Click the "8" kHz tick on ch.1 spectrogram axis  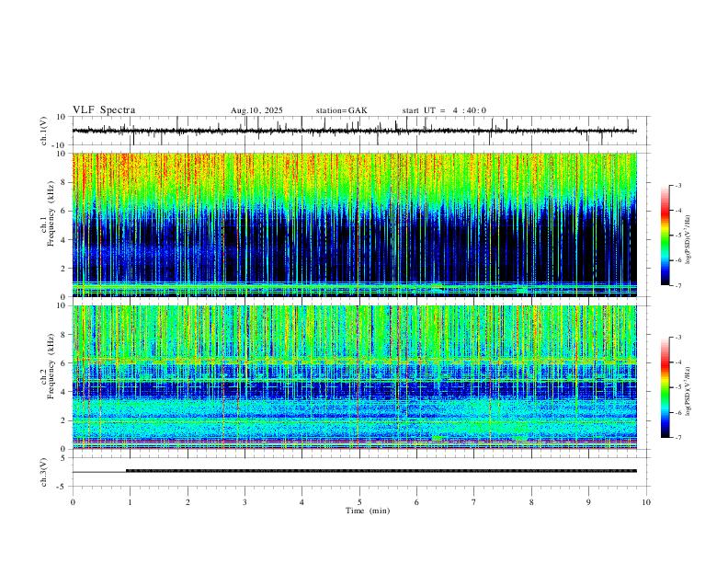click(64, 182)
